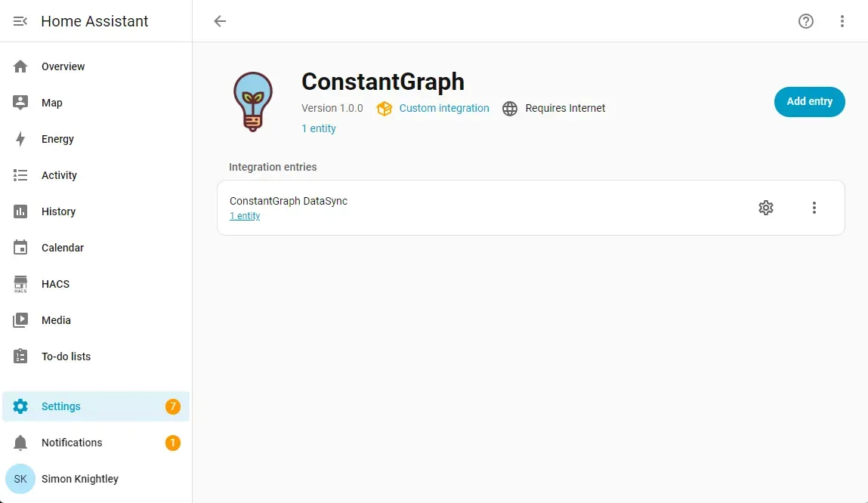This screenshot has width=868, height=503.
Task: Open the Activity sidebar icon
Action: 20,175
